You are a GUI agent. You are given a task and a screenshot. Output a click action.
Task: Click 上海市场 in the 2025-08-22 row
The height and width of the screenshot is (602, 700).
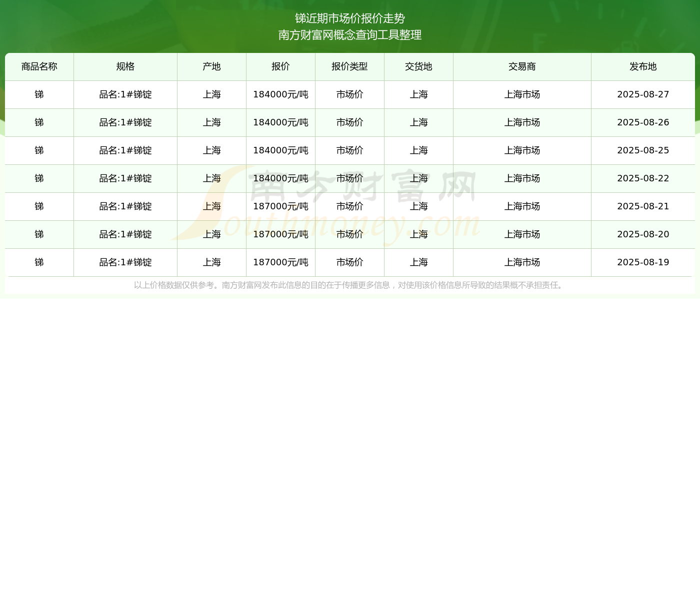522,178
